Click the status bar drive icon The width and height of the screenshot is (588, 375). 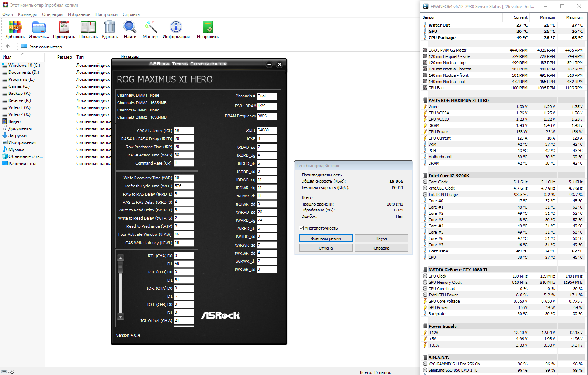click(x=4, y=372)
